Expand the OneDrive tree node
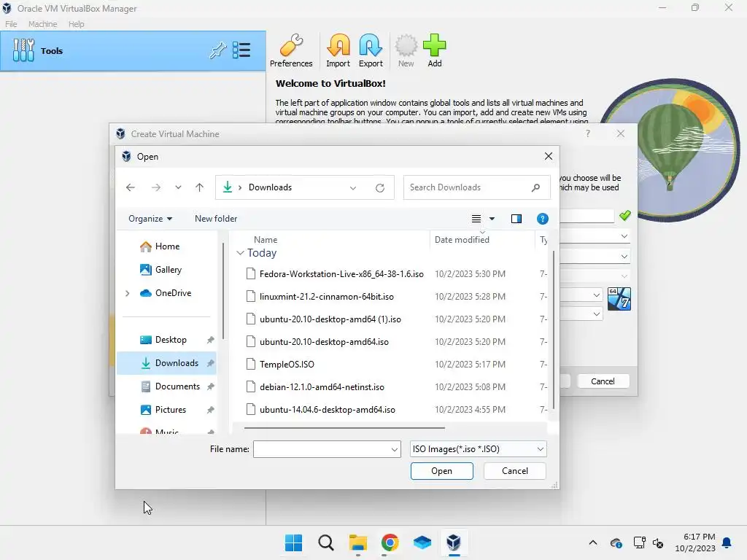Viewport: 747px width, 560px height. [x=127, y=293]
